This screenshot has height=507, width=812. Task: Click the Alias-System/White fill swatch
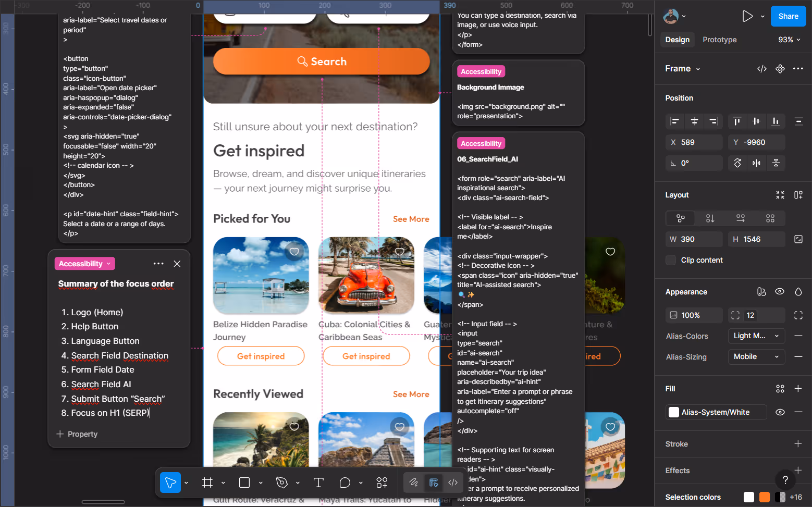[x=674, y=412]
